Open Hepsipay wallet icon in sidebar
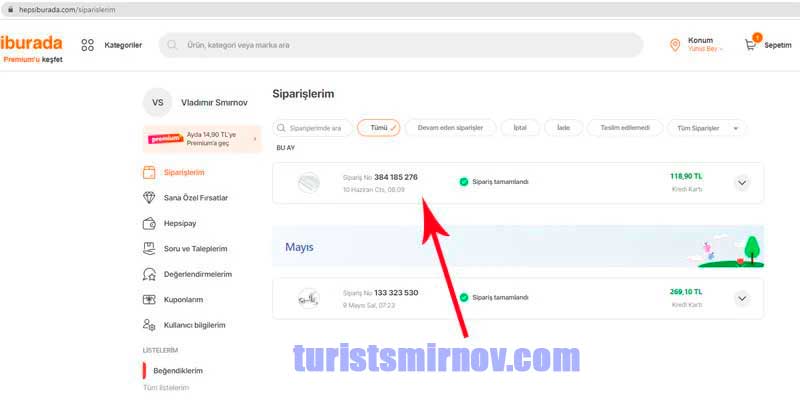The width and height of the screenshot is (800, 403). [x=150, y=223]
